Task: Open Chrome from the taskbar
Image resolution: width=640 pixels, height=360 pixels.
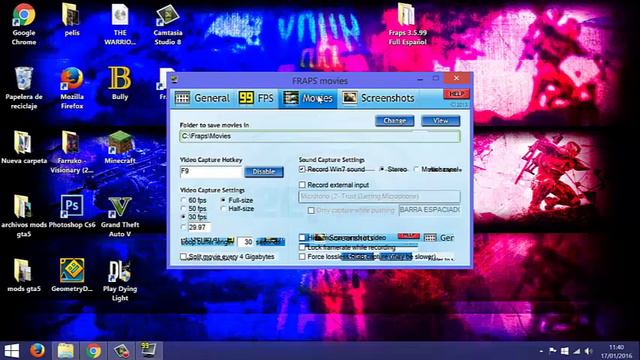Action: (x=93, y=351)
